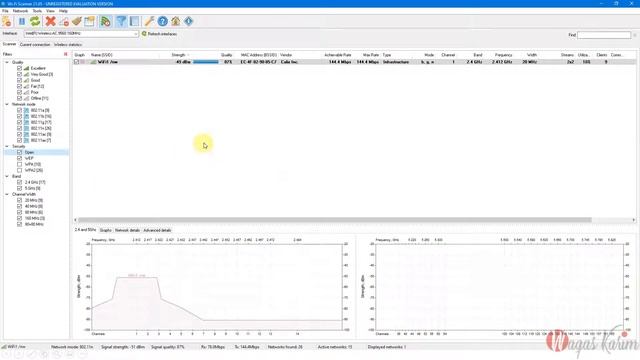Toggle the 5 GHz band checkbox

pos(19,188)
